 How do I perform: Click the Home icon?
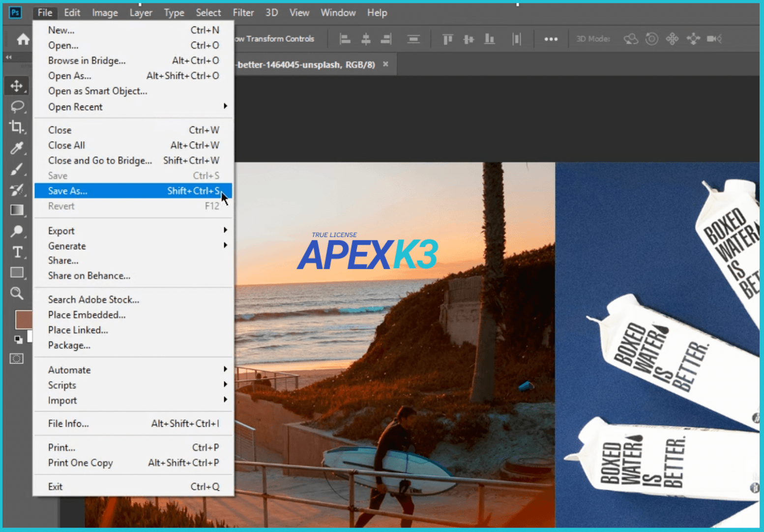[23, 39]
